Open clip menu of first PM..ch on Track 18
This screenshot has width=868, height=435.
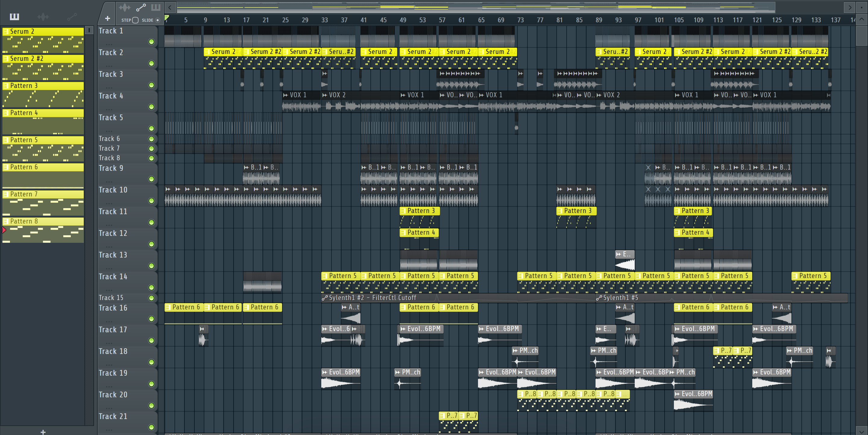tap(515, 351)
